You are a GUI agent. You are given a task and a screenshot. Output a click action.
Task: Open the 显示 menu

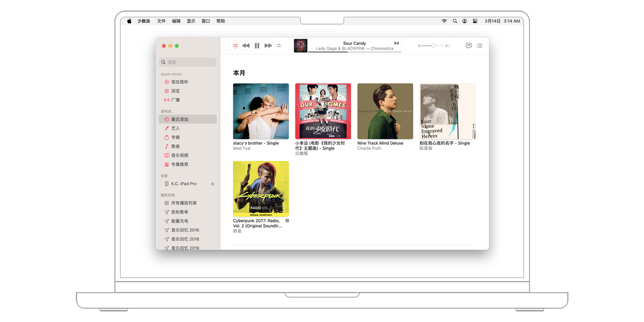click(191, 21)
